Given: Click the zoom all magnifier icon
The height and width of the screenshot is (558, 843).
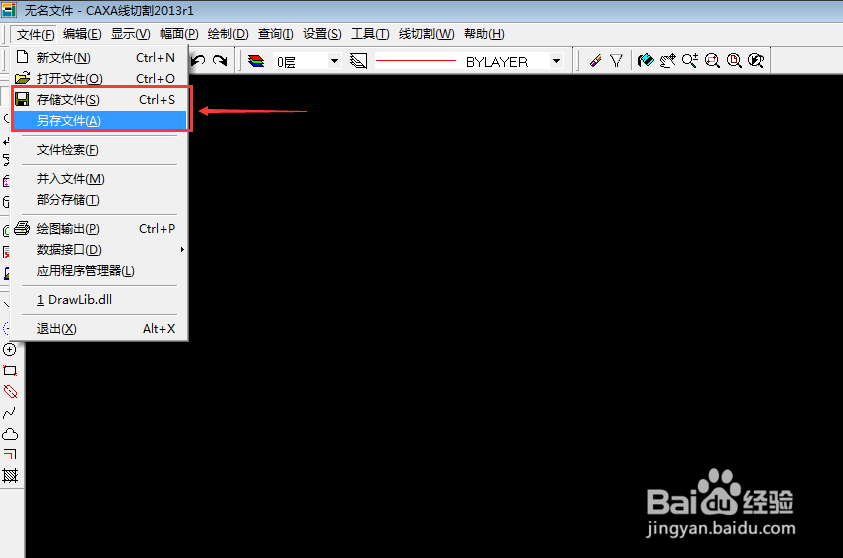Looking at the screenshot, I should [x=734, y=61].
